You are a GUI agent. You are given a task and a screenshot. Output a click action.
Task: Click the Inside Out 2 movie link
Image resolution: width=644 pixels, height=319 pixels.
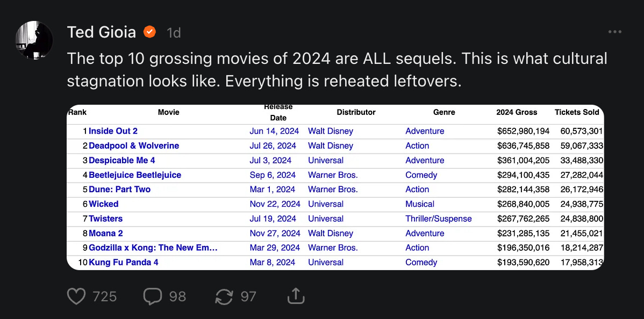(113, 131)
